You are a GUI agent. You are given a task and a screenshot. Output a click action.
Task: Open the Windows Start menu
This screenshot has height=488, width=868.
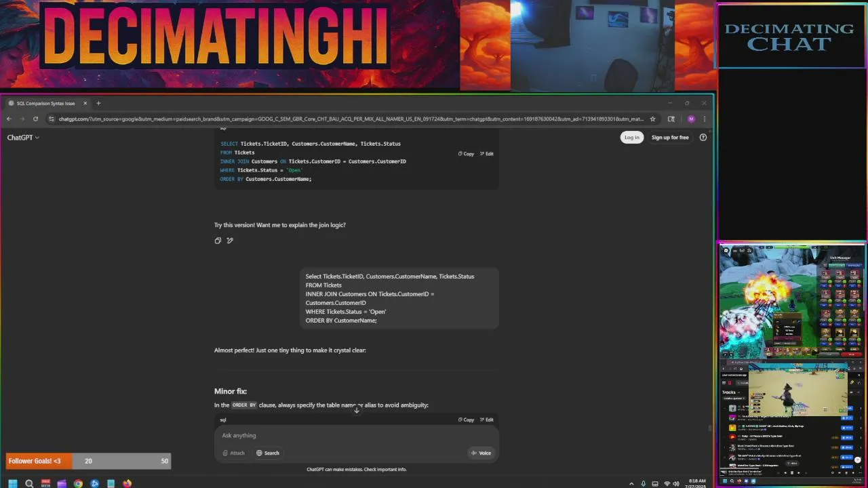point(12,483)
